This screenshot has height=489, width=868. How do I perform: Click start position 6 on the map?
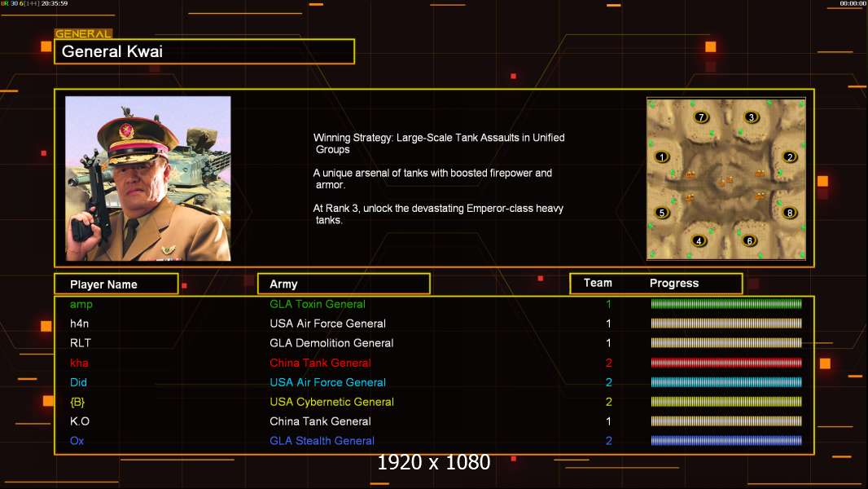[750, 241]
